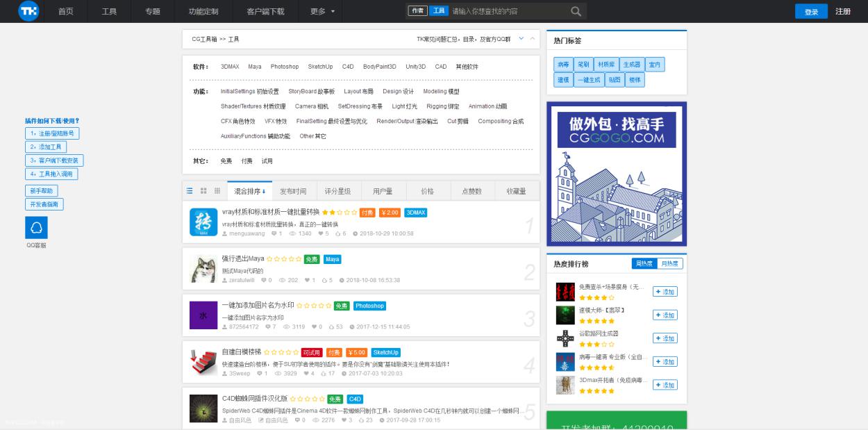This screenshot has width=868, height=430.
Task: Click the TK logo in the top-left corner
Action: 27,11
